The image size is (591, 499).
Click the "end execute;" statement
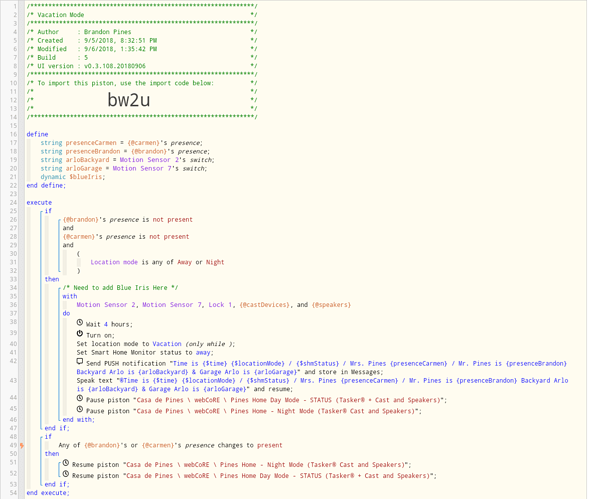tap(48, 493)
